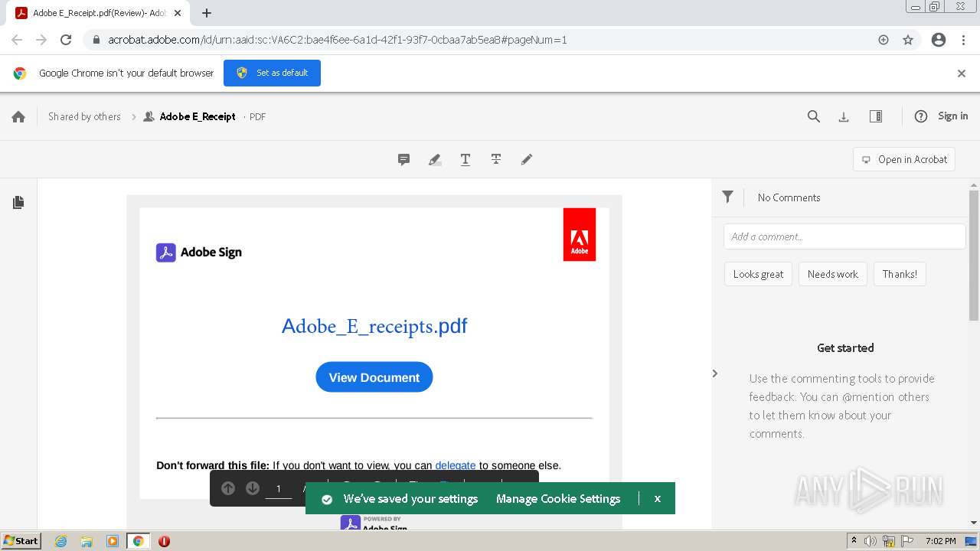Open the search magnifier in document header
The image size is (980, 551).
click(x=814, y=116)
